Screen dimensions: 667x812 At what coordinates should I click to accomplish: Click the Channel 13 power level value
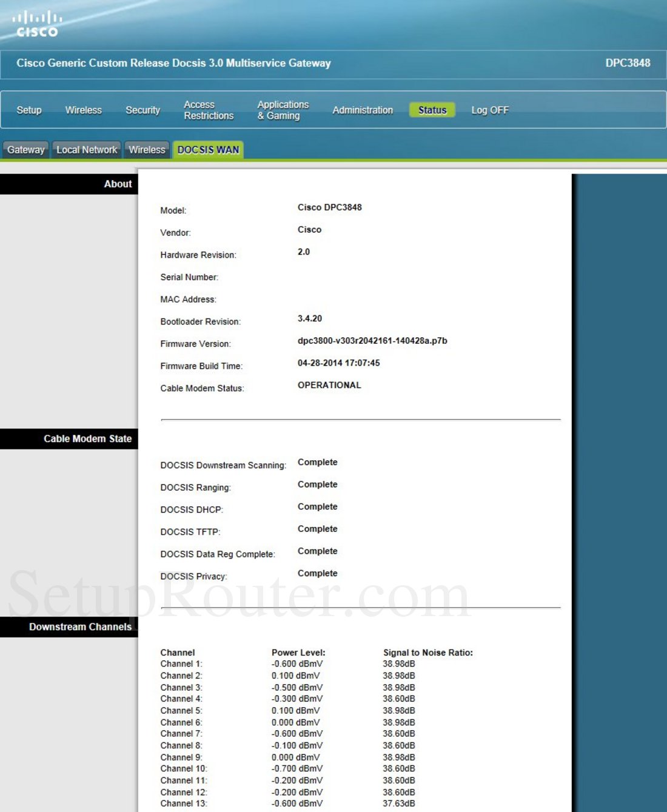point(297,804)
